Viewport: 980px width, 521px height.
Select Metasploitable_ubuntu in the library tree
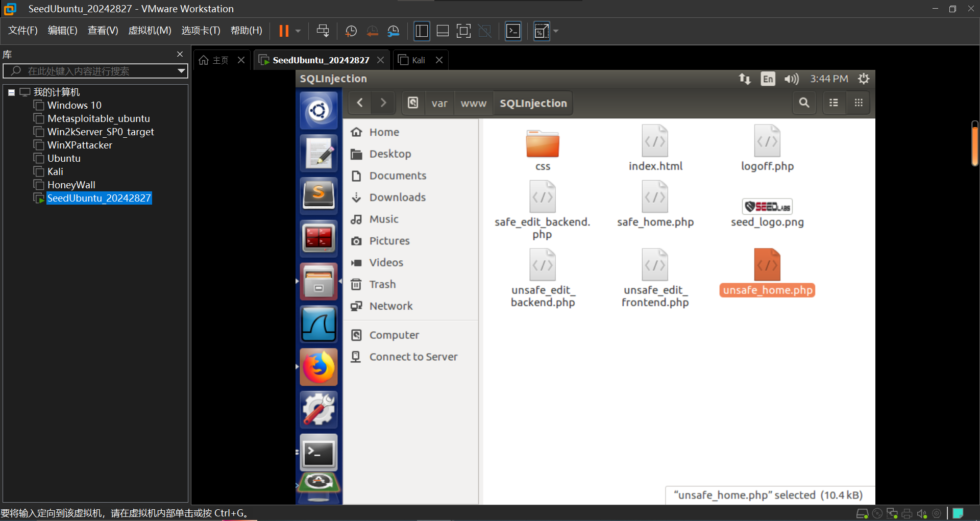99,118
